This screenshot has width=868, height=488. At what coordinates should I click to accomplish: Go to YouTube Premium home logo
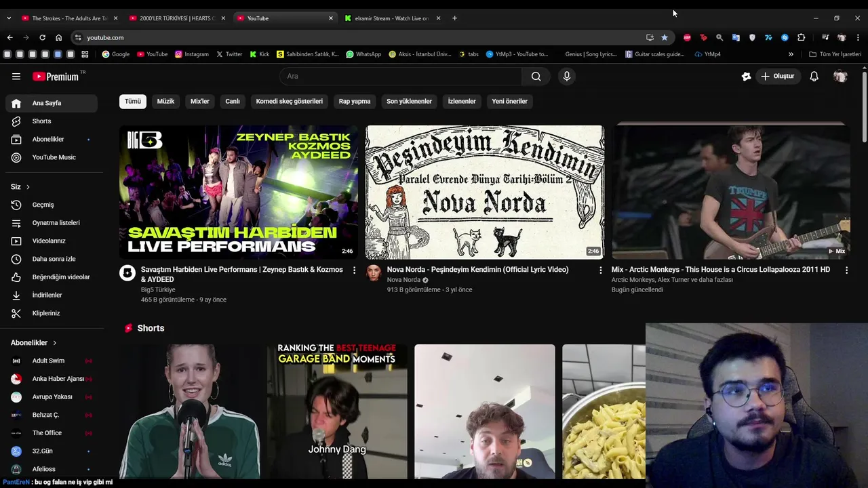[x=56, y=77]
